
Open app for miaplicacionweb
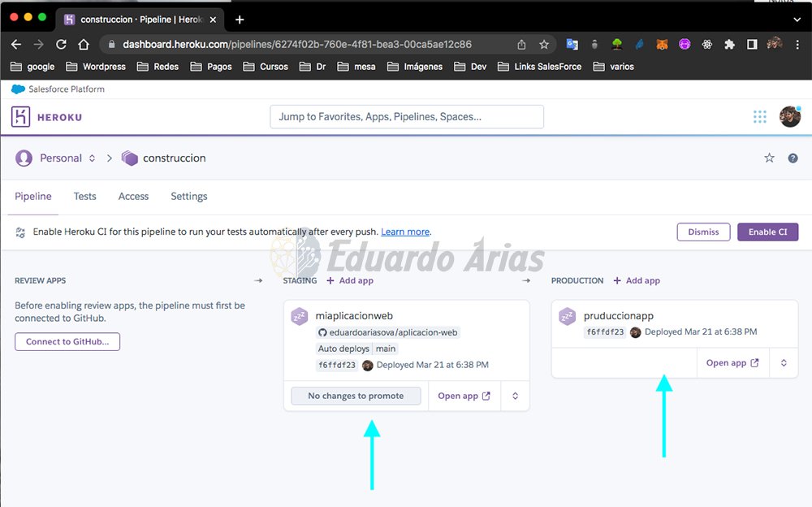tap(464, 396)
